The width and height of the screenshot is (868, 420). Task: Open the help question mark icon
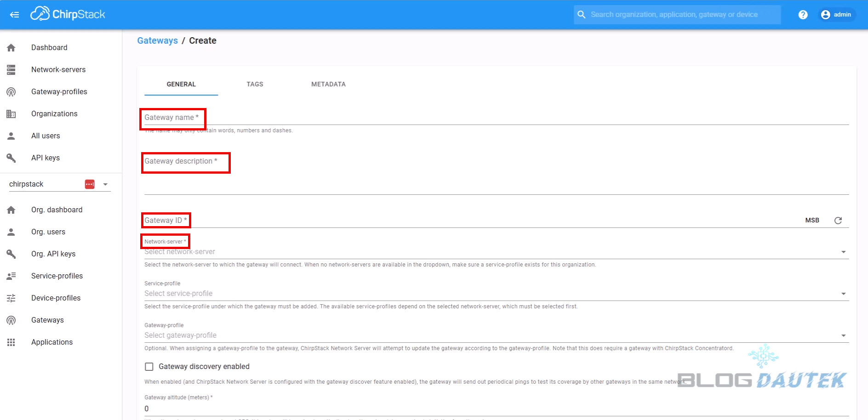pos(803,15)
